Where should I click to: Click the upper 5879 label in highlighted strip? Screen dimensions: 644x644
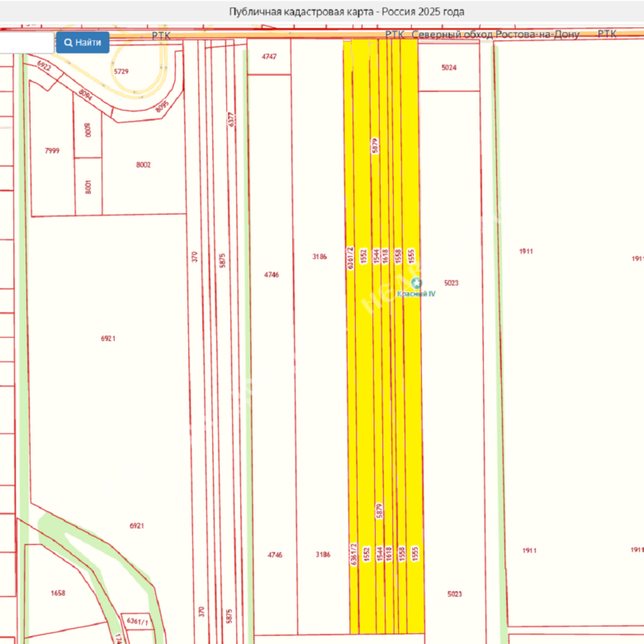point(376,145)
